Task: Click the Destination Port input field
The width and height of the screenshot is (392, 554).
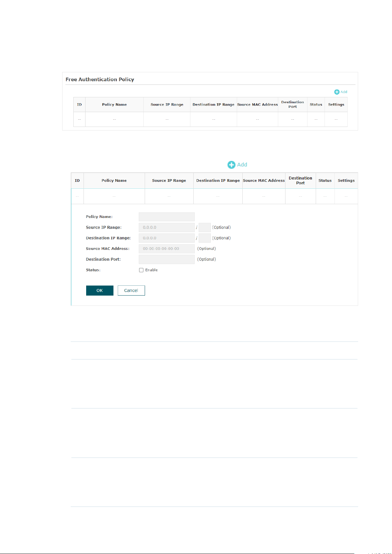Action: coord(167,259)
